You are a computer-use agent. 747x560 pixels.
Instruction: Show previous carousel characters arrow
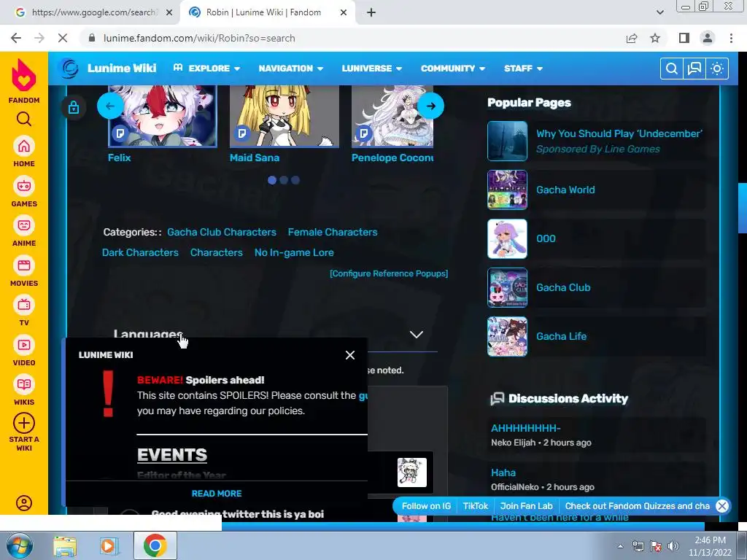pyautogui.click(x=110, y=106)
